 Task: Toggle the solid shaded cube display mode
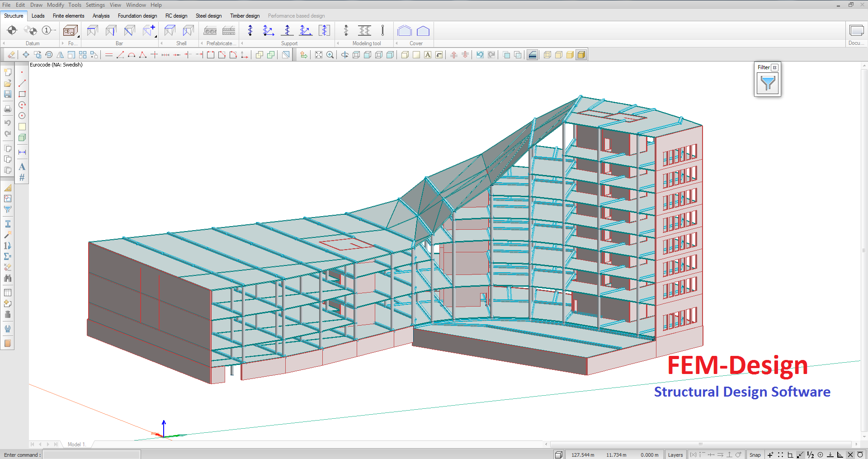coord(581,55)
